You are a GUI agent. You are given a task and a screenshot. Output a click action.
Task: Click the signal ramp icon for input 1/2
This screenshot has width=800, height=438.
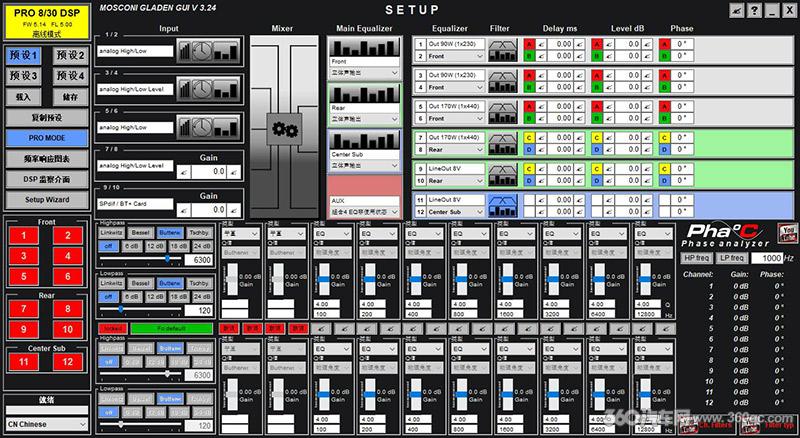point(185,51)
